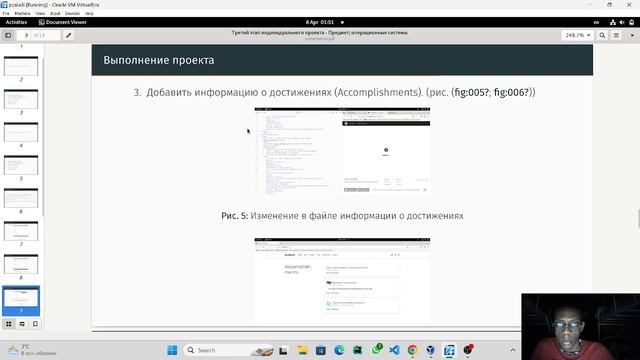640x360 pixels.
Task: Open the weather widget on taskbar
Action: pyautogui.click(x=32, y=350)
